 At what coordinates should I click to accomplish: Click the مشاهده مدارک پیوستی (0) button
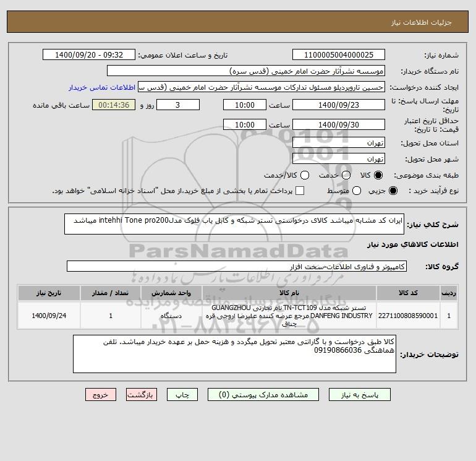263,395
